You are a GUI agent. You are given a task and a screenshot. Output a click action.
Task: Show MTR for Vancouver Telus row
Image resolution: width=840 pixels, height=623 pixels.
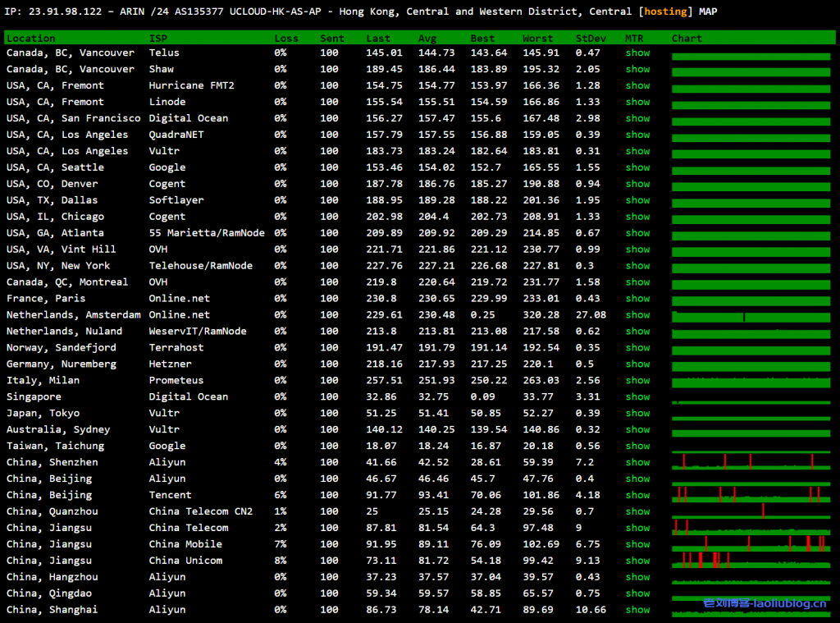click(637, 53)
